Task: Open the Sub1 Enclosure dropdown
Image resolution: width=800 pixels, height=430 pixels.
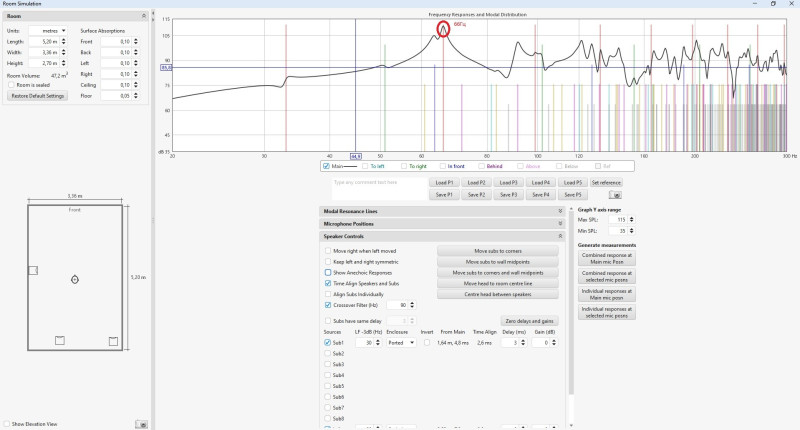Action: (401, 343)
